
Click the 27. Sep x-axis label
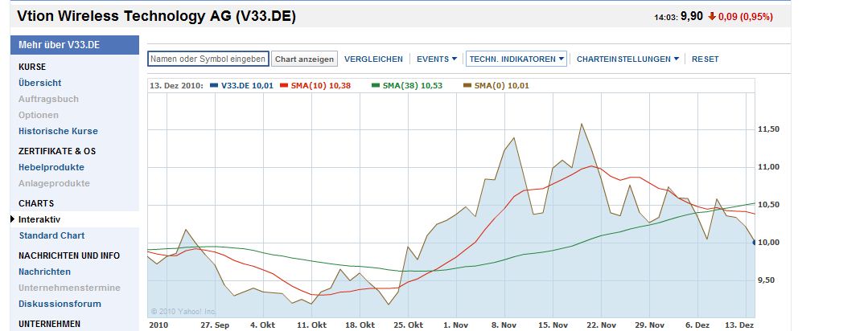pyautogui.click(x=216, y=325)
